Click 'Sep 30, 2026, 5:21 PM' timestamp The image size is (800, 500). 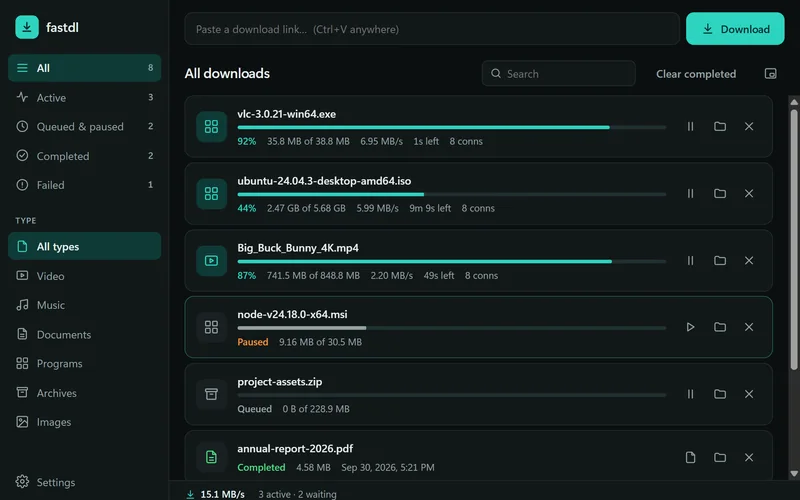pos(388,467)
